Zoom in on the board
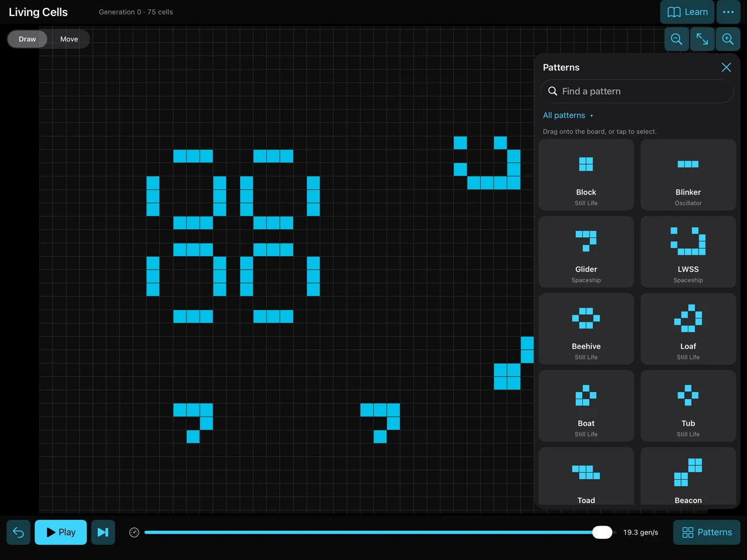747x560 pixels. point(727,39)
